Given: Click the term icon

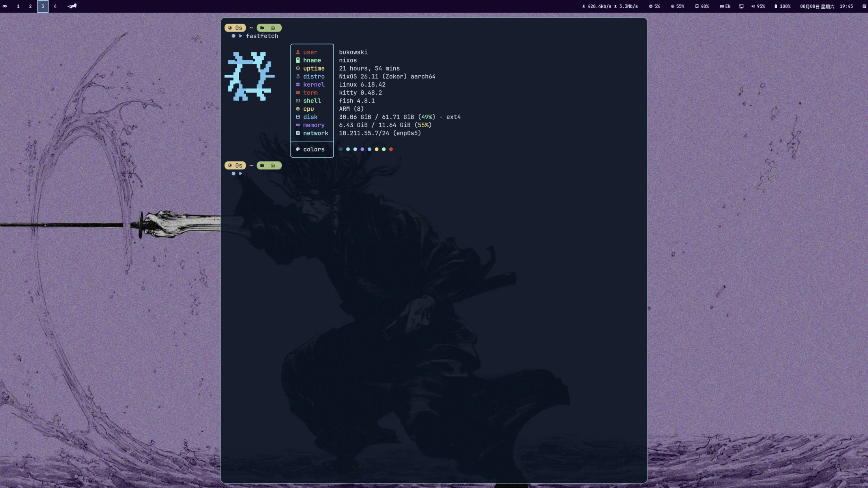Looking at the screenshot, I should point(298,93).
